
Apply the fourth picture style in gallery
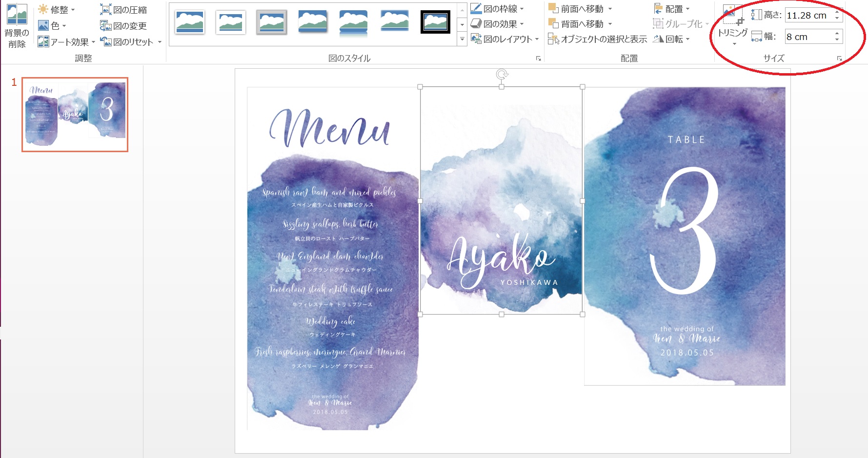[x=312, y=22]
